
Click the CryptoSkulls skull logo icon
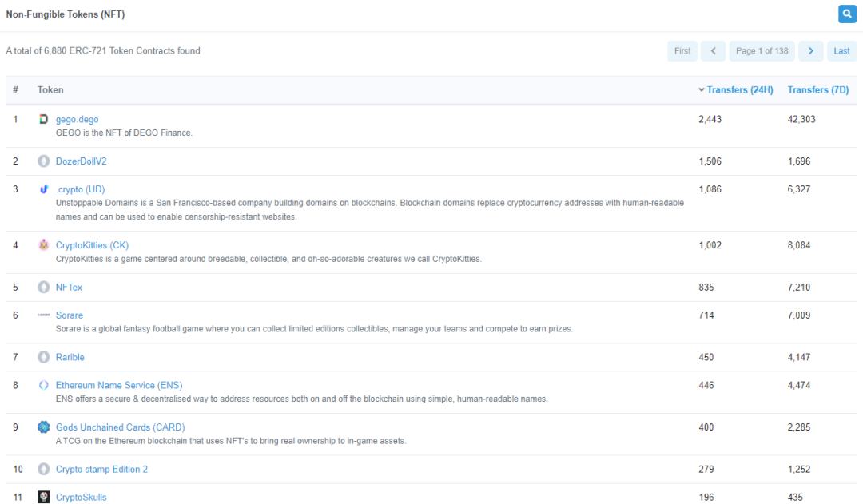click(44, 497)
